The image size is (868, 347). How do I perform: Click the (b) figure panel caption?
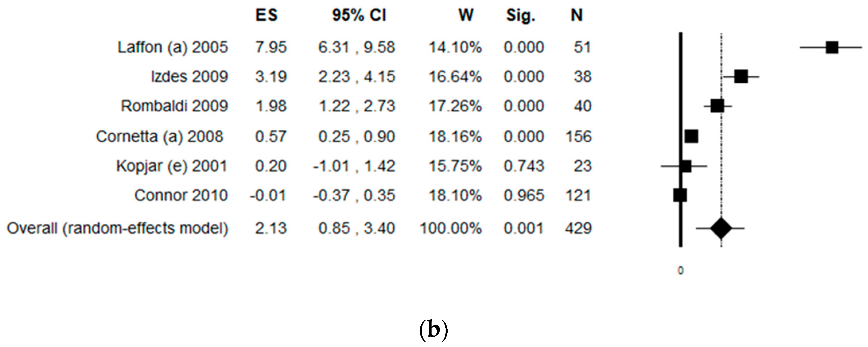434,330
